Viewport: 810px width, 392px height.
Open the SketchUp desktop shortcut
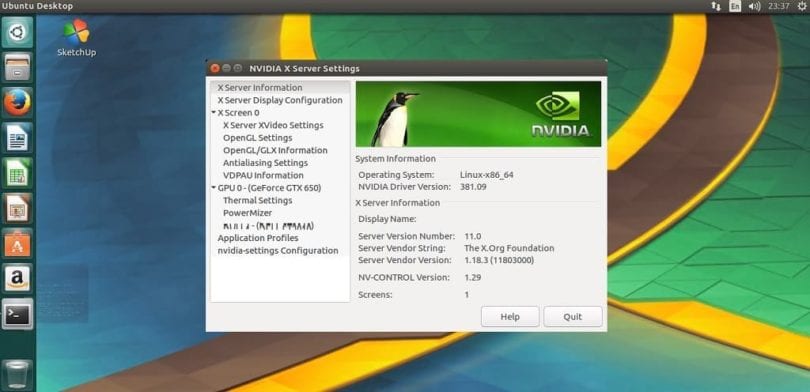point(76,38)
